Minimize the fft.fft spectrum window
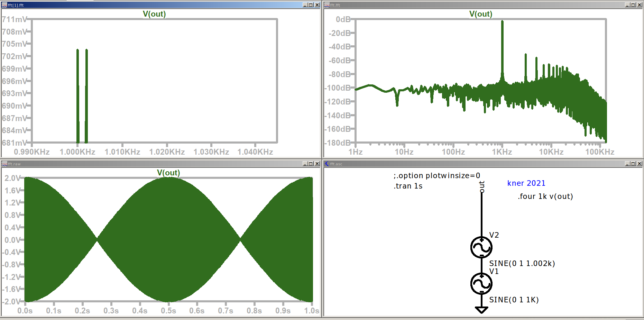644x320 pixels. point(627,5)
